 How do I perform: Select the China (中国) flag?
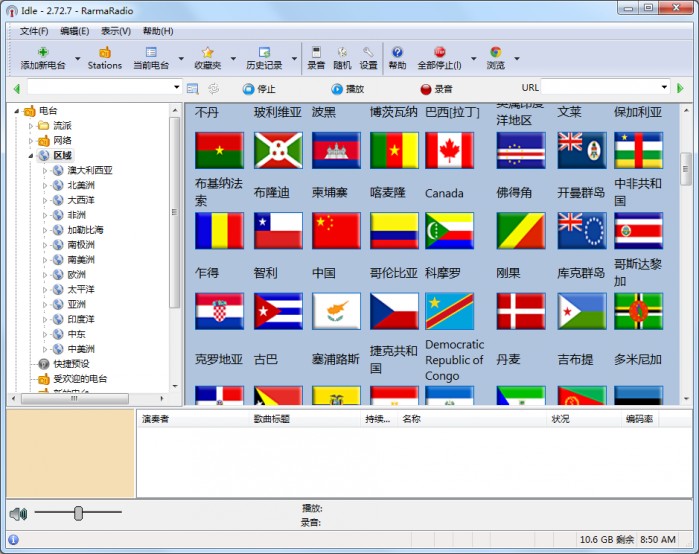[x=336, y=230]
